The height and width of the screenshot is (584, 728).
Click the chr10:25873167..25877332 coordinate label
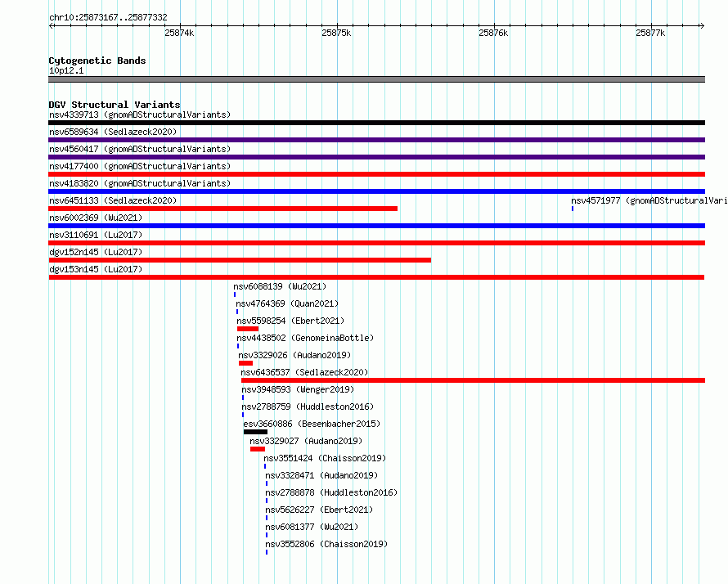click(x=108, y=18)
